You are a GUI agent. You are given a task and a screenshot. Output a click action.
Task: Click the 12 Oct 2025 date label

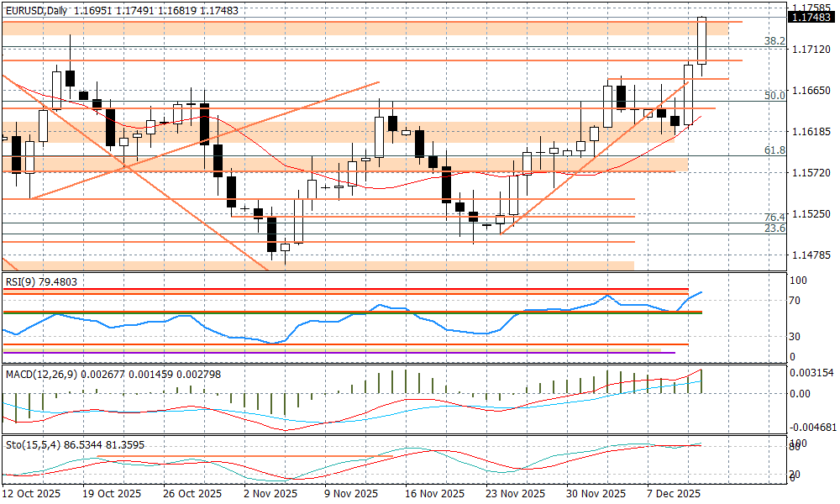[34, 493]
